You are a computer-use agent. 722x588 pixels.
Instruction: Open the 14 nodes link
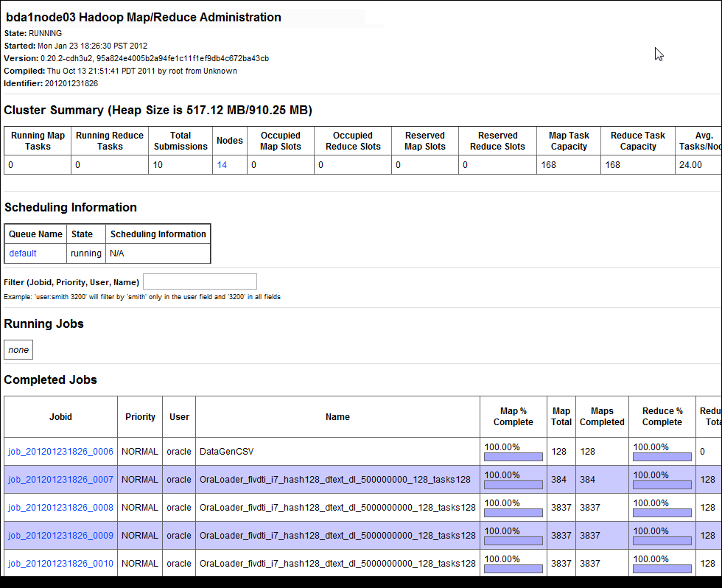click(x=222, y=165)
